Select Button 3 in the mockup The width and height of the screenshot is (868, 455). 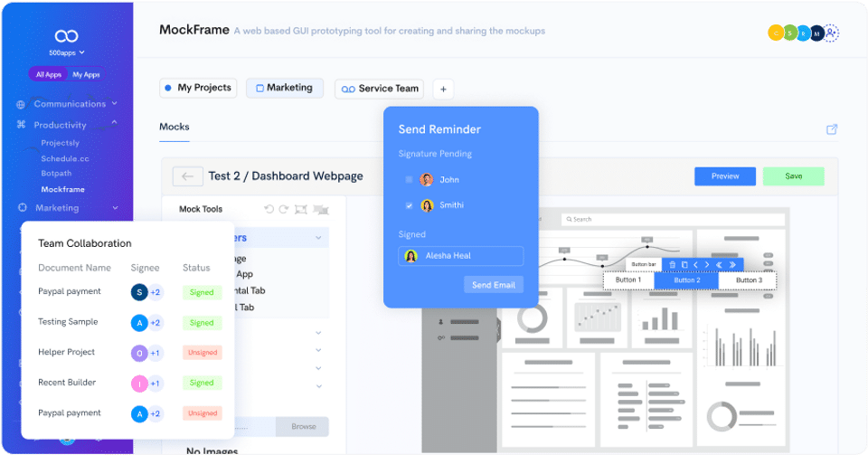pyautogui.click(x=749, y=280)
